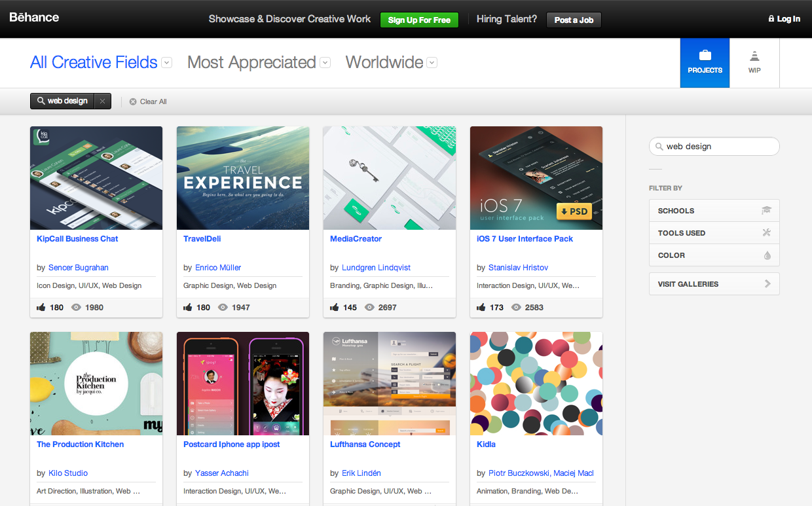Click Postcard Iphone app ipost title

pos(231,444)
